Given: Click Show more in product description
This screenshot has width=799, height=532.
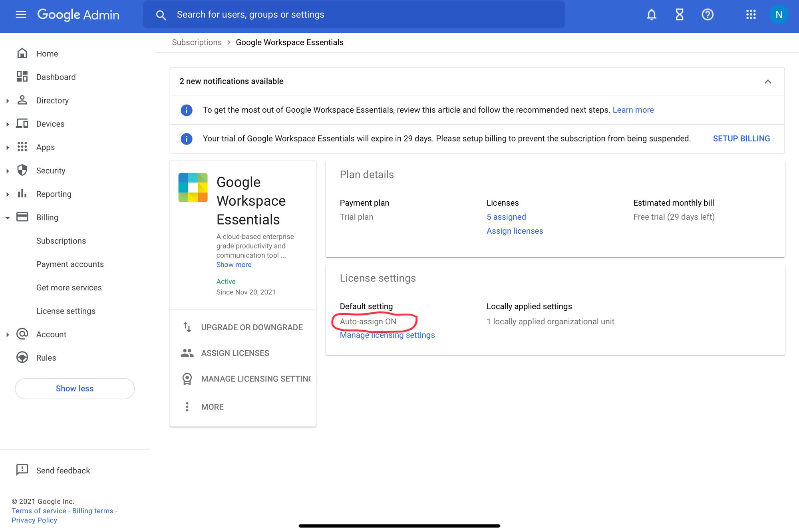Looking at the screenshot, I should click(234, 264).
